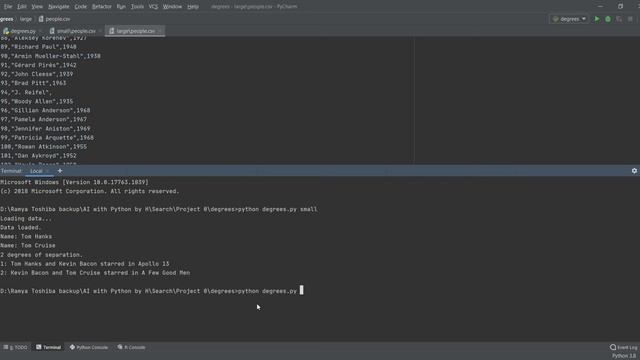Open the Code menu
640x360 pixels.
coord(80,7)
